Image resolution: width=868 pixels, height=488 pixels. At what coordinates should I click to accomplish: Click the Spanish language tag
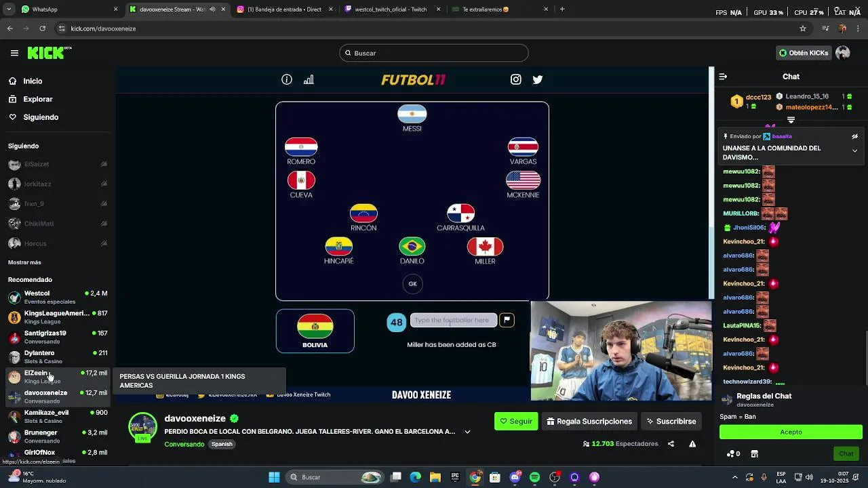[222, 445]
